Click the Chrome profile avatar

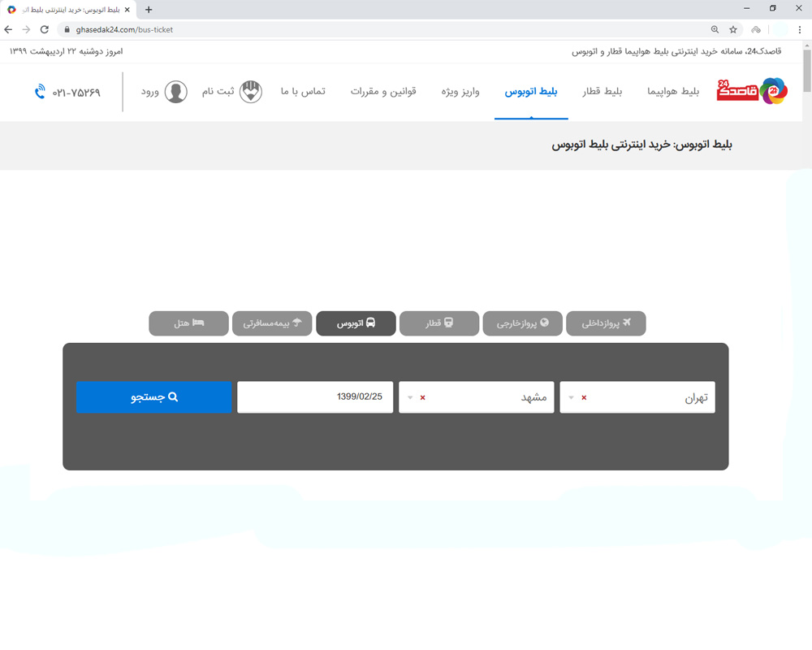[x=780, y=29]
